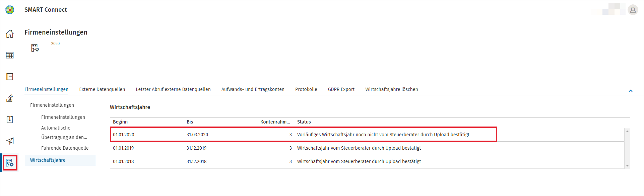The height and width of the screenshot is (196, 644).
Task: Collapse the header with the chevron arrow
Action: (x=630, y=91)
